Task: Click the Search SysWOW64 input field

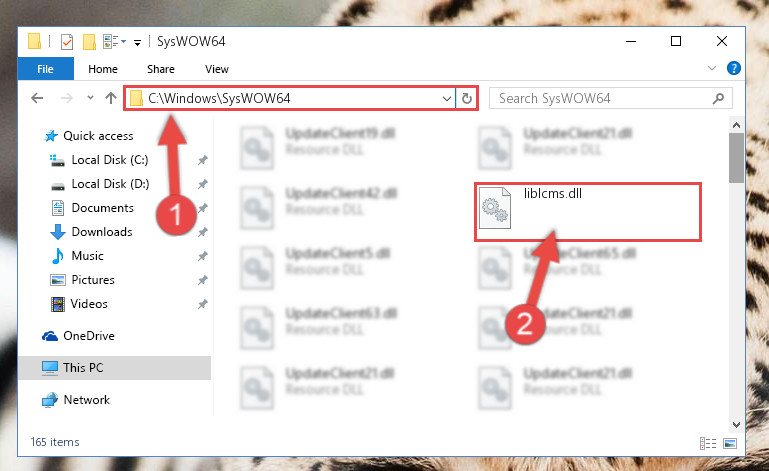Action: [x=601, y=99]
